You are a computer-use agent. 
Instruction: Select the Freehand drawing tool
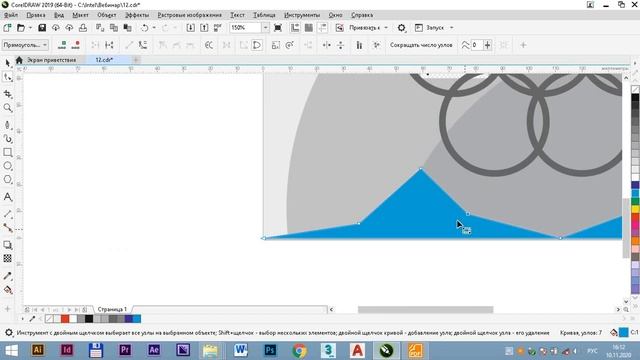[7, 124]
